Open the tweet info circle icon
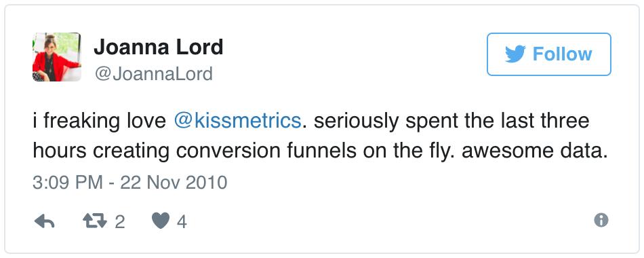This screenshot has height=258, width=644. coord(601,221)
